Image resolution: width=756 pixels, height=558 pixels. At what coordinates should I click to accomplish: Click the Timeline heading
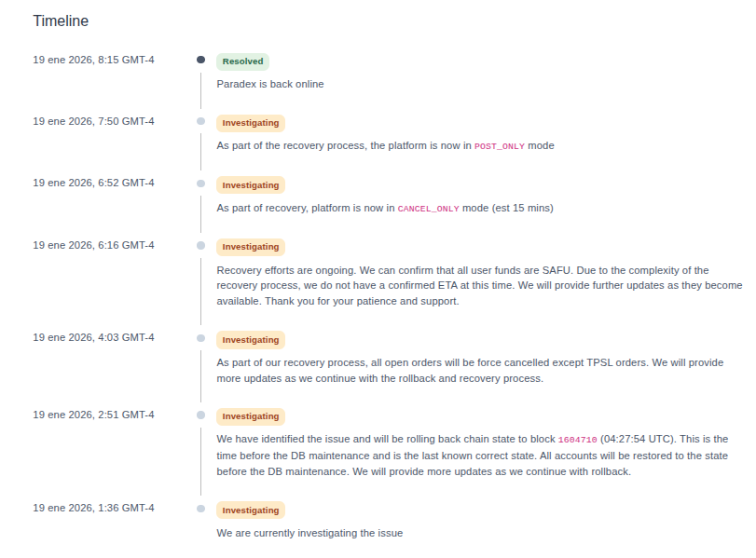tap(61, 21)
